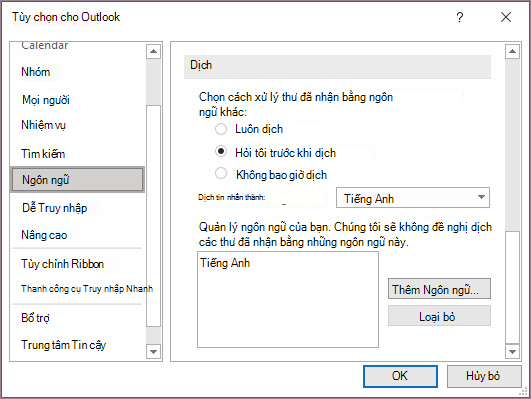Select 'Hỏi tôi trước khi dịch' radio option
The height and width of the screenshot is (399, 531).
(x=221, y=151)
